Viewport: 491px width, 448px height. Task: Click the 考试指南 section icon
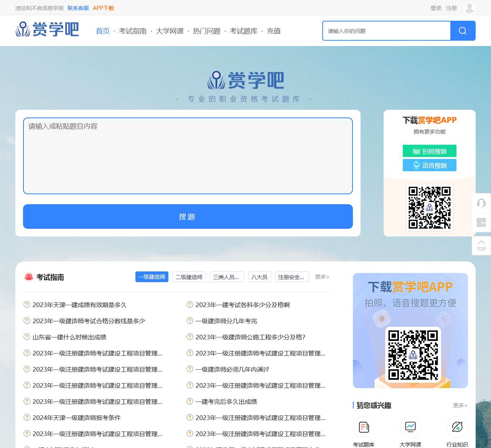tap(29, 277)
